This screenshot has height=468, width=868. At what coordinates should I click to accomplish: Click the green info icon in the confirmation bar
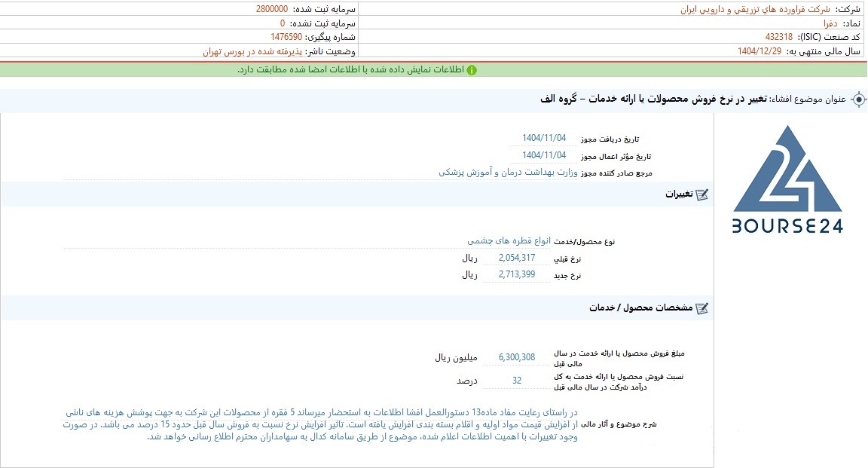472,70
